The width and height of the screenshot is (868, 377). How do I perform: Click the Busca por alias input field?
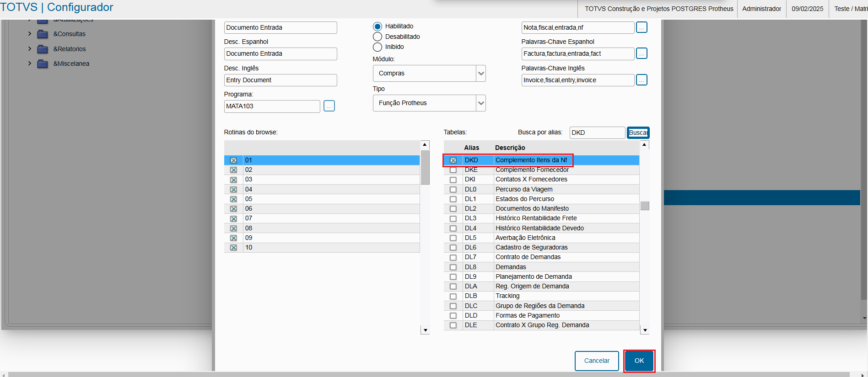597,133
